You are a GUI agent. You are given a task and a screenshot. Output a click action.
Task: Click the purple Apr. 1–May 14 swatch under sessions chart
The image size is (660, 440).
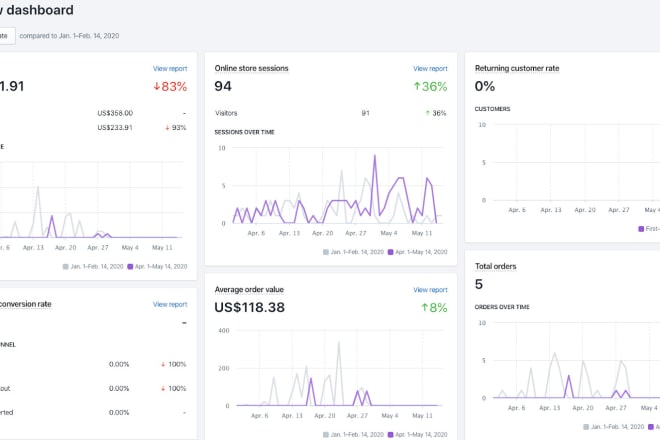coord(391,252)
